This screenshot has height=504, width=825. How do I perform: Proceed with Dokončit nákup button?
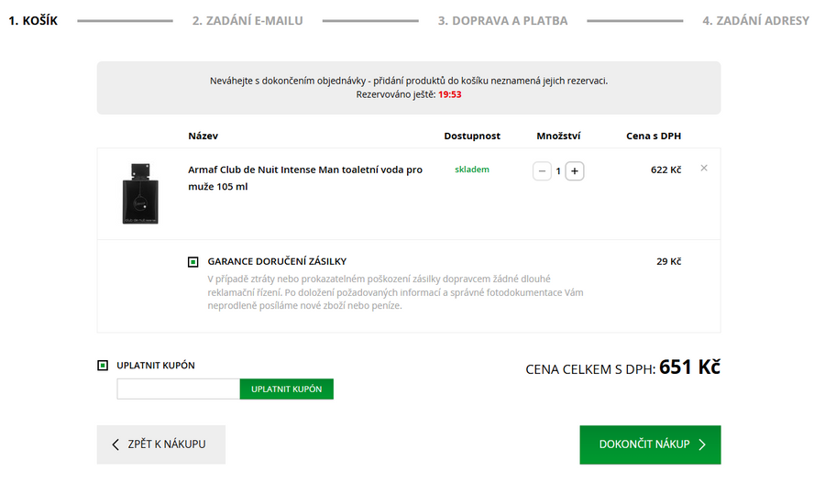[x=650, y=444]
